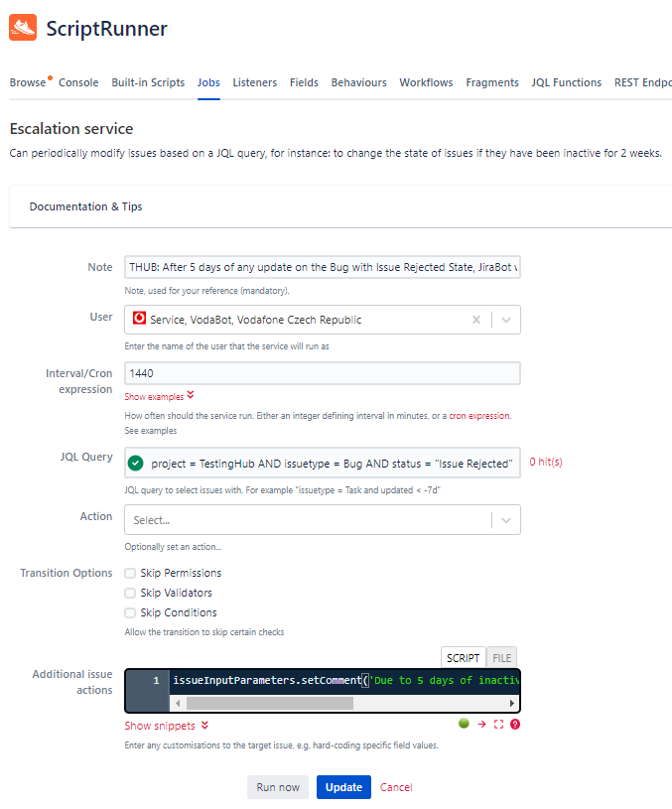Open the Console tab
The image size is (672, 809).
[x=78, y=82]
